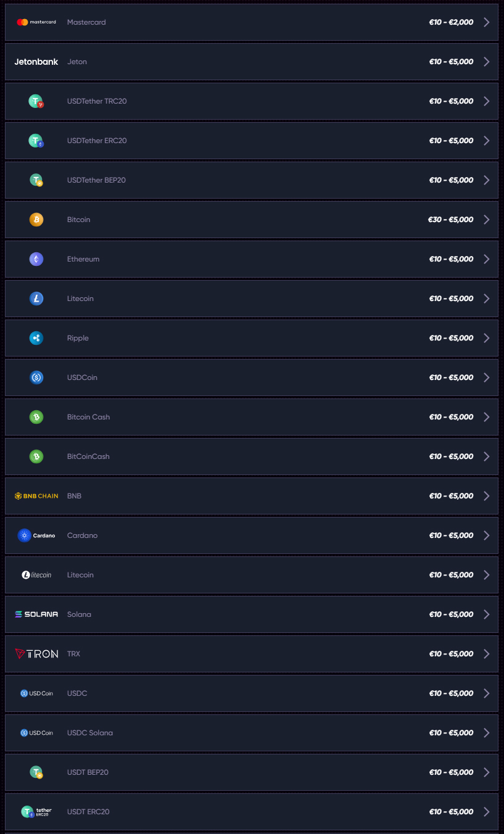Click the Ripple coin icon
The image size is (504, 834).
click(x=36, y=338)
